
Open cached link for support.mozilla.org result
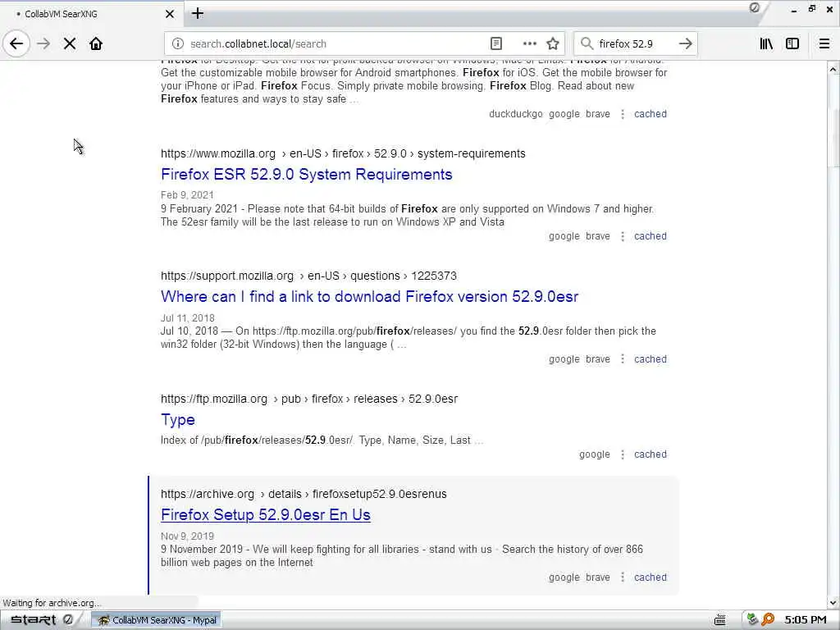click(651, 359)
